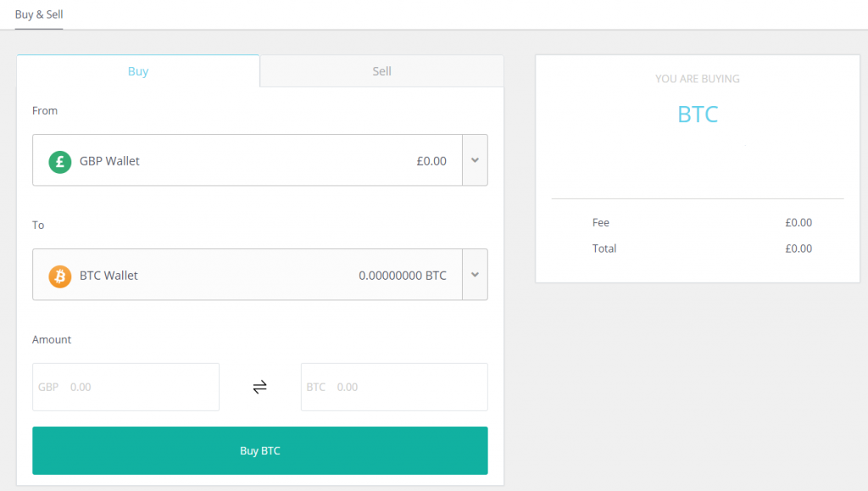Click the GBP Wallet label

(109, 161)
